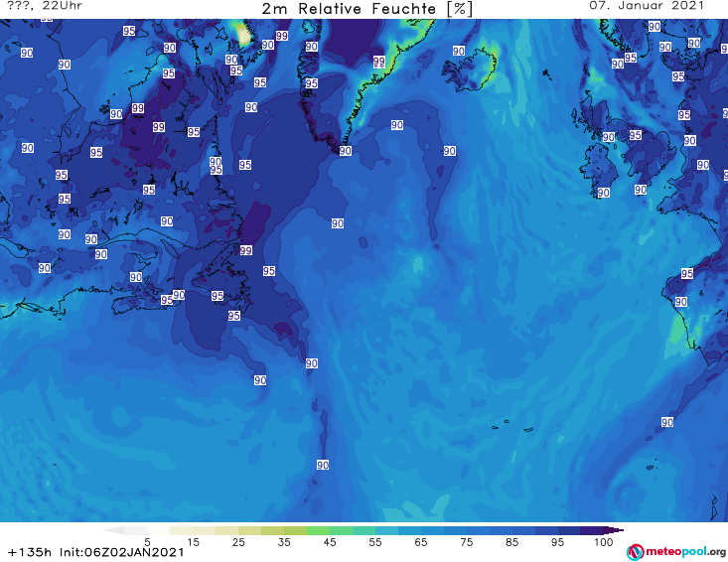Pick the dark purple legend swatch before 100

592,530
